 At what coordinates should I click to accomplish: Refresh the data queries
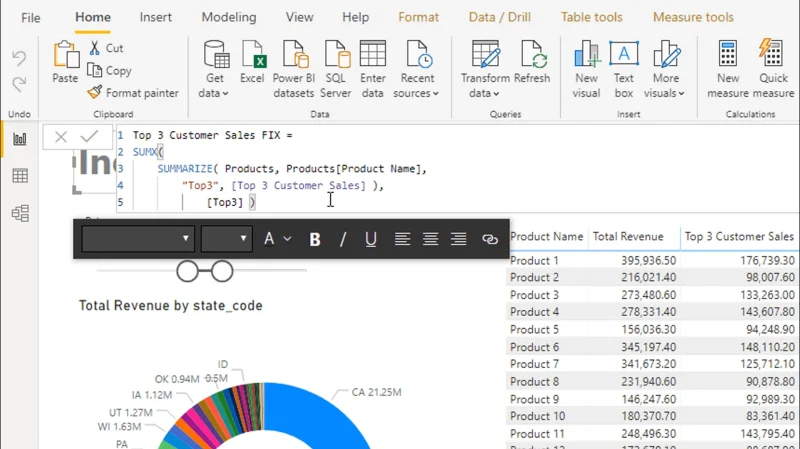(532, 62)
